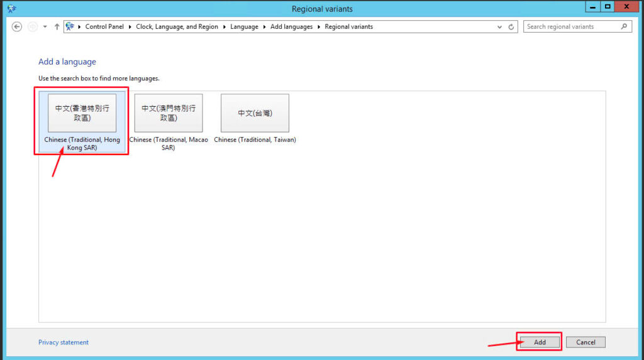Image resolution: width=644 pixels, height=360 pixels.
Task: Open the Language breadcrumb
Action: pyautogui.click(x=244, y=26)
